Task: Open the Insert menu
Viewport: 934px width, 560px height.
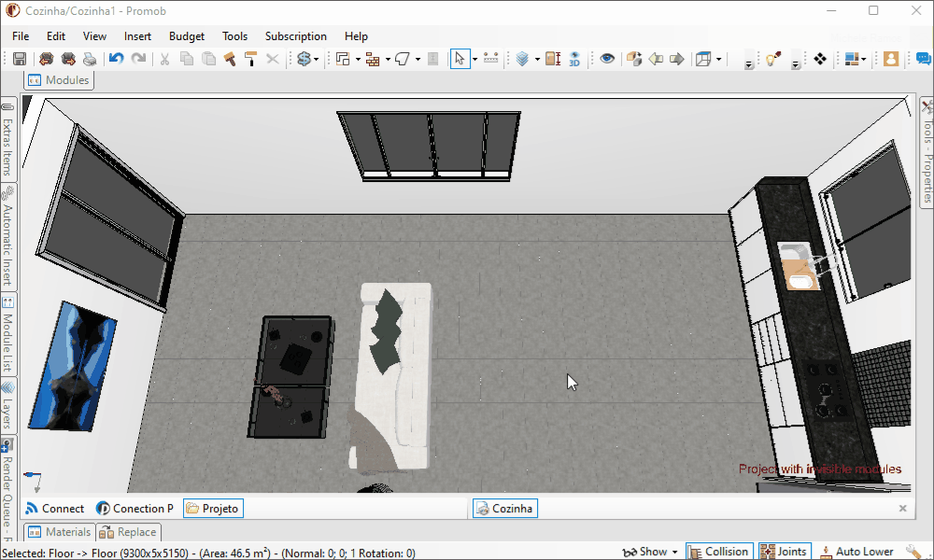Action: coord(137,36)
